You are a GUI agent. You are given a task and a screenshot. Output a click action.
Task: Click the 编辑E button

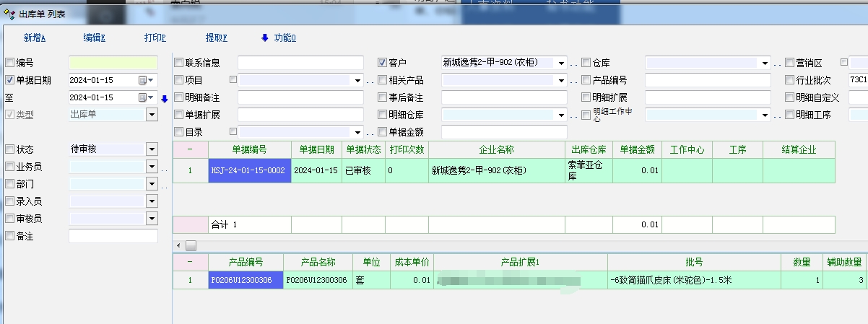pos(95,38)
